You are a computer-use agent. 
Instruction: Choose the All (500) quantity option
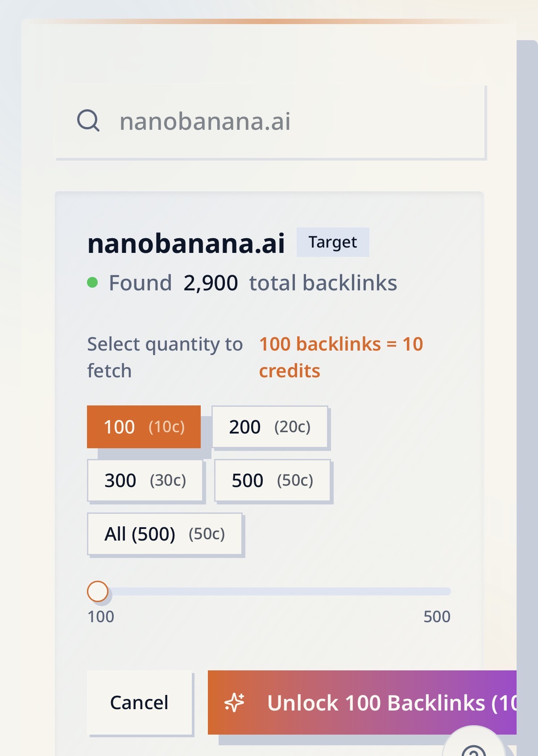(x=165, y=534)
